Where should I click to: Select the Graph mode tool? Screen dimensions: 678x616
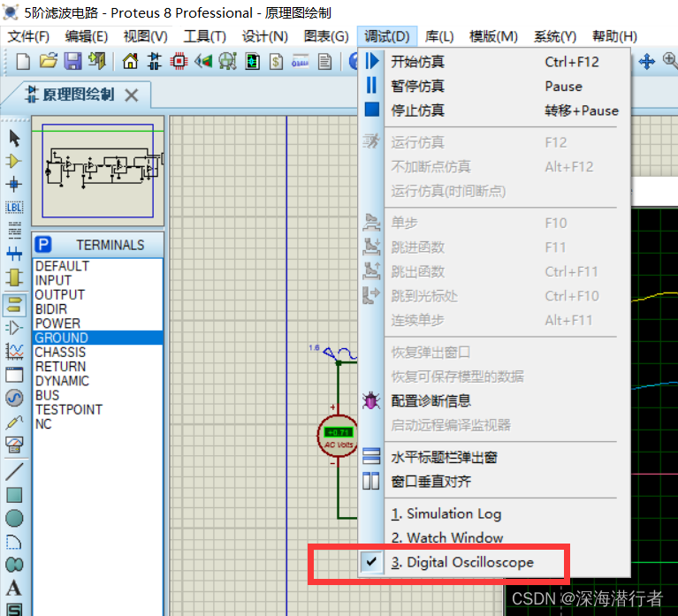point(14,351)
